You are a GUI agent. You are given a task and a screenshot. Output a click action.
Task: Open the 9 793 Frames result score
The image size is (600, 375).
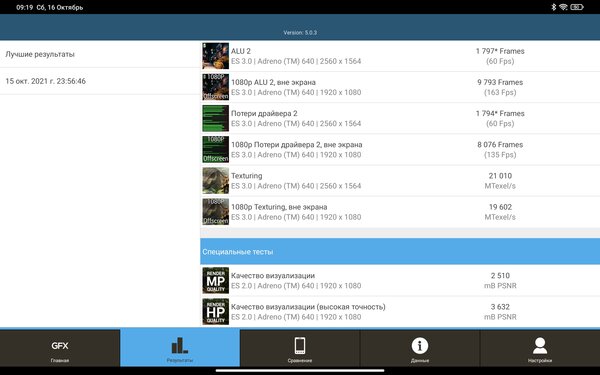[500, 87]
